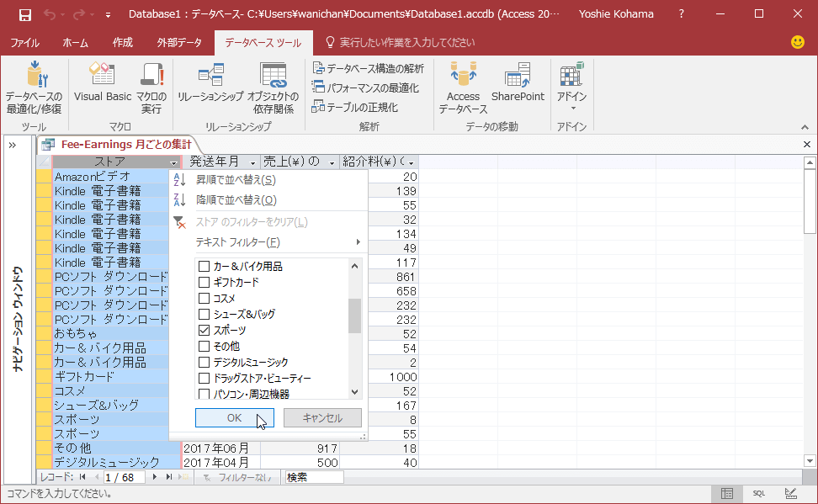Open ストア column filter dropdown
This screenshot has height=504, width=818.
pos(173,162)
